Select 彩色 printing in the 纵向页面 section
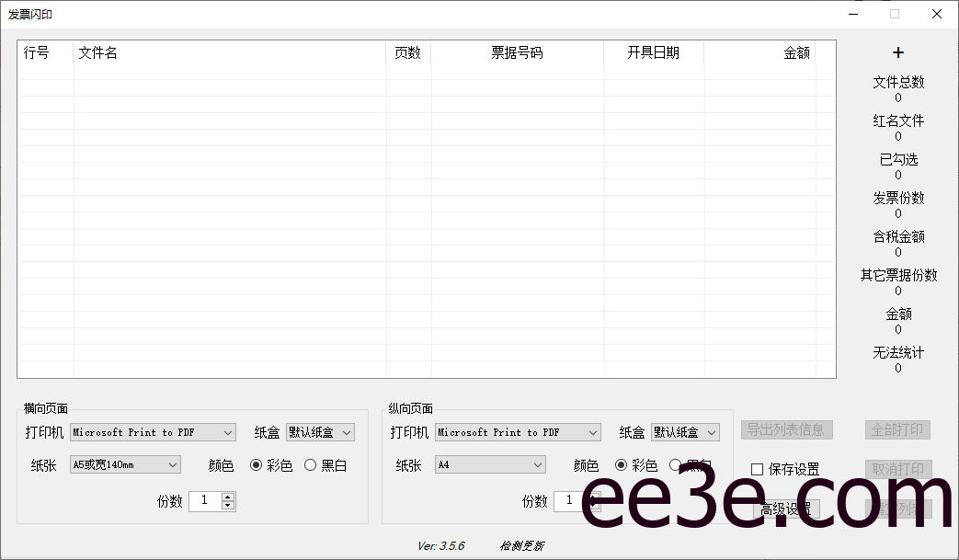This screenshot has height=560, width=959. 622,465
